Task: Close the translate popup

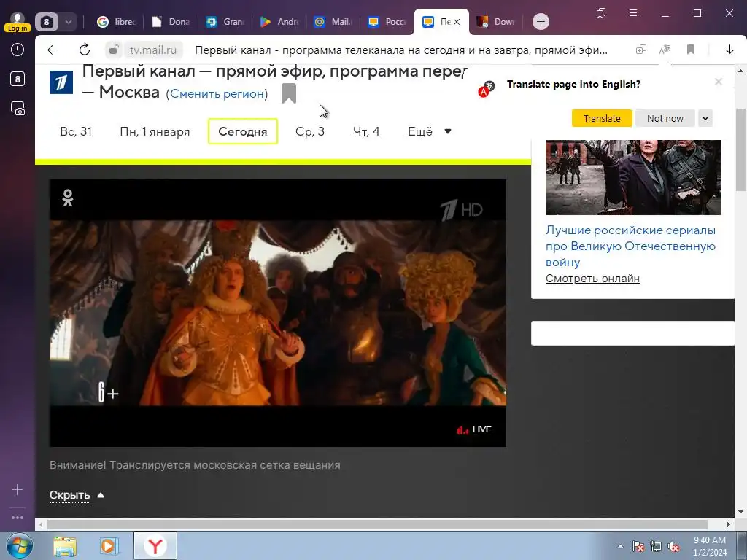Action: (x=719, y=82)
